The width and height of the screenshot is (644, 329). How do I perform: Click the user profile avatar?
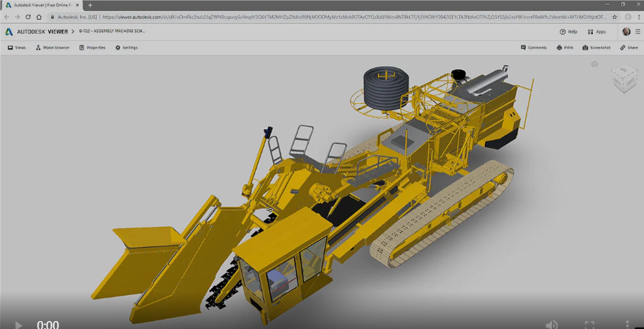point(627,31)
